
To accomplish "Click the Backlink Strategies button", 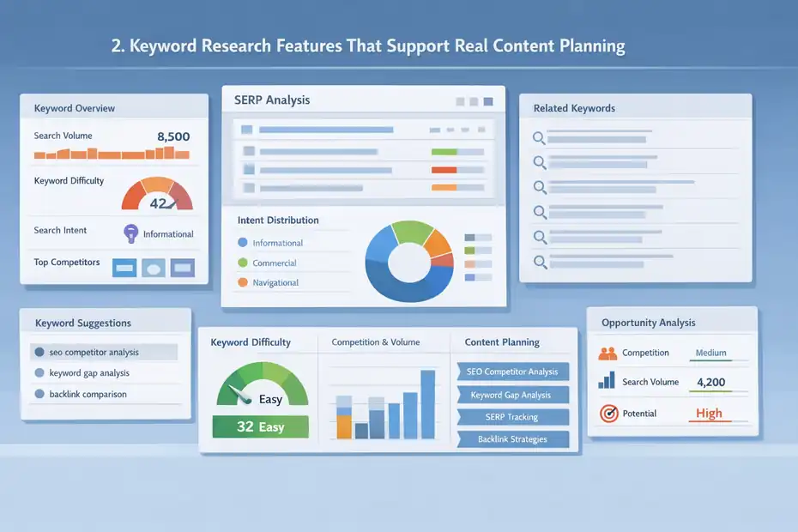I will click(512, 438).
